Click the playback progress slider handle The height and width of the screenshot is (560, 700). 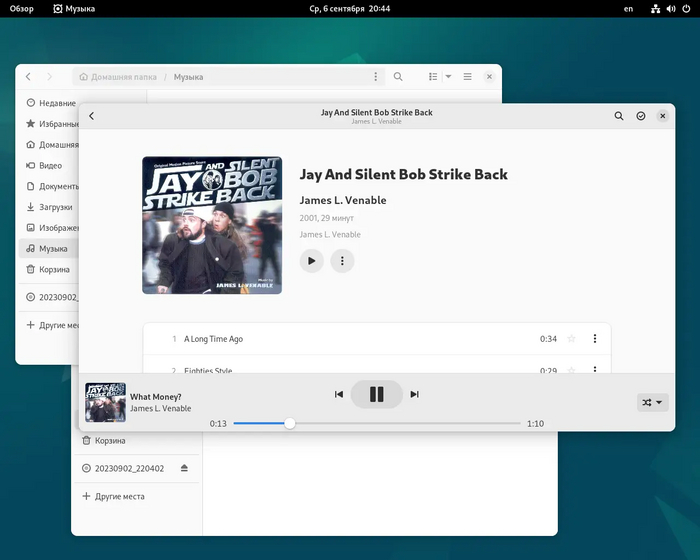click(x=290, y=423)
